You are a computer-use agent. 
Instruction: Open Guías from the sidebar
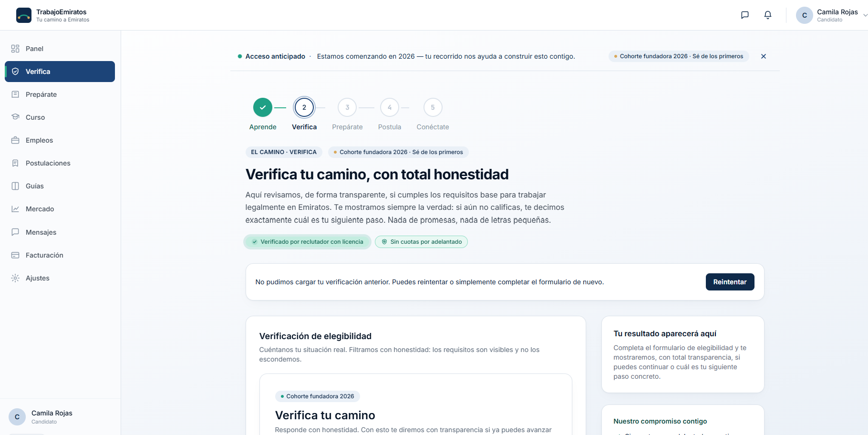[x=60, y=186]
